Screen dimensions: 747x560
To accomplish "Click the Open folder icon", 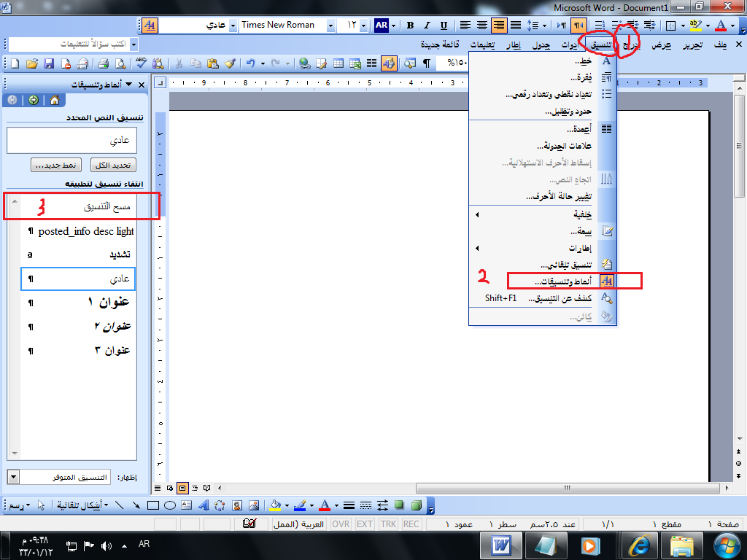I will (x=31, y=63).
